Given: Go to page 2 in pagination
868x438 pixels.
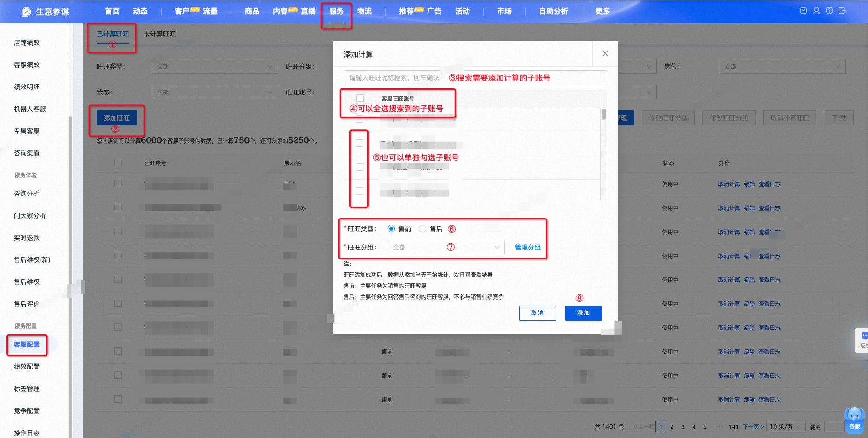Looking at the screenshot, I should point(672,427).
